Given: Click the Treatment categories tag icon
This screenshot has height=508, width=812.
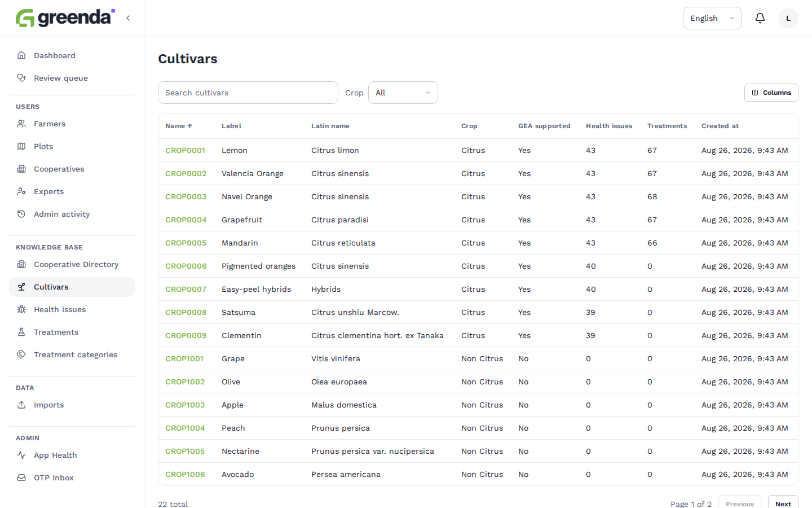Looking at the screenshot, I should (21, 354).
